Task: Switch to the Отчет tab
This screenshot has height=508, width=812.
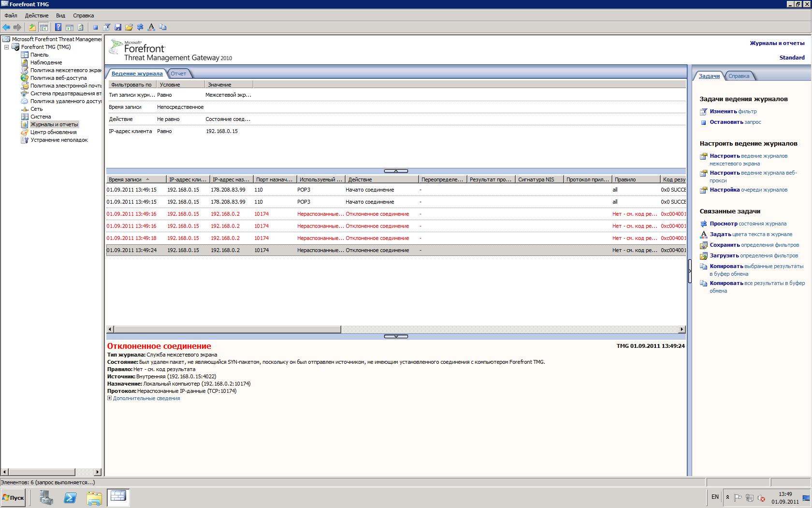Action: (178, 74)
